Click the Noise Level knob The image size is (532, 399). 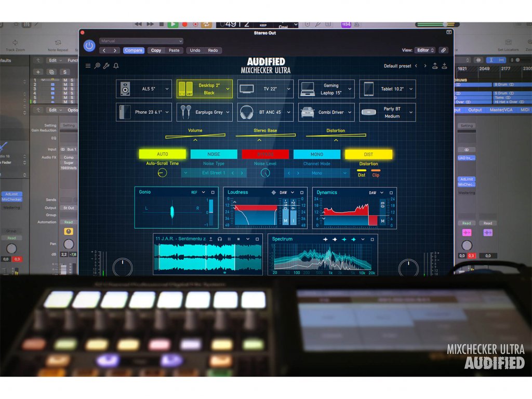coord(265,172)
